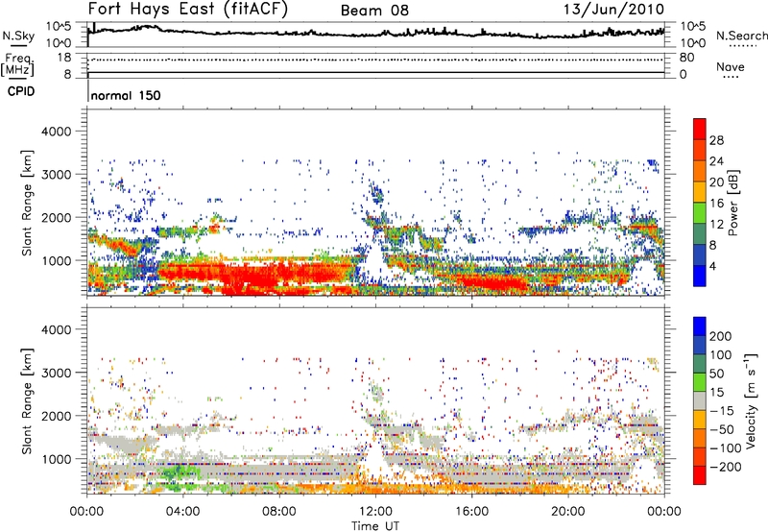Click the dotted line sample under N.Search legend
The image size is (768, 532).
point(742,45)
